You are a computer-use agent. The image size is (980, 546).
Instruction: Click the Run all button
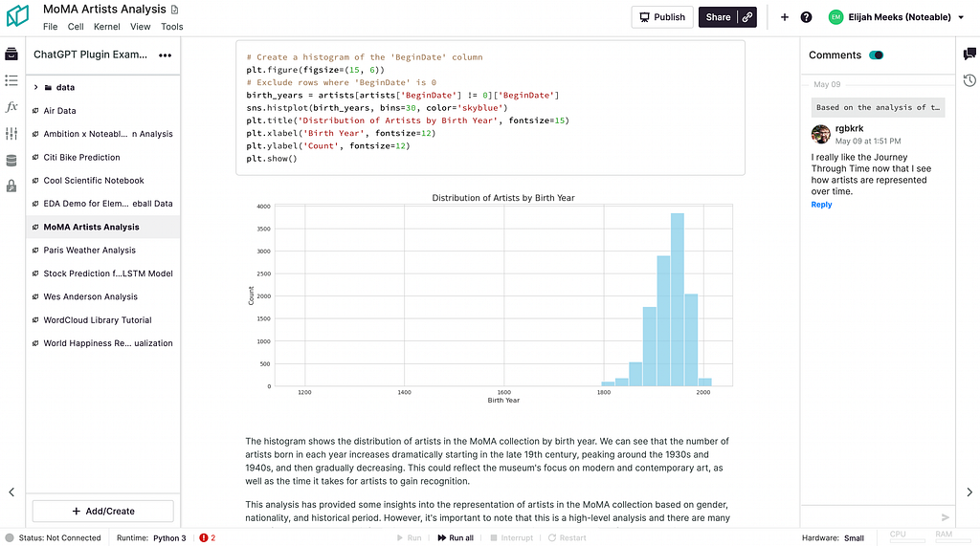pos(456,538)
